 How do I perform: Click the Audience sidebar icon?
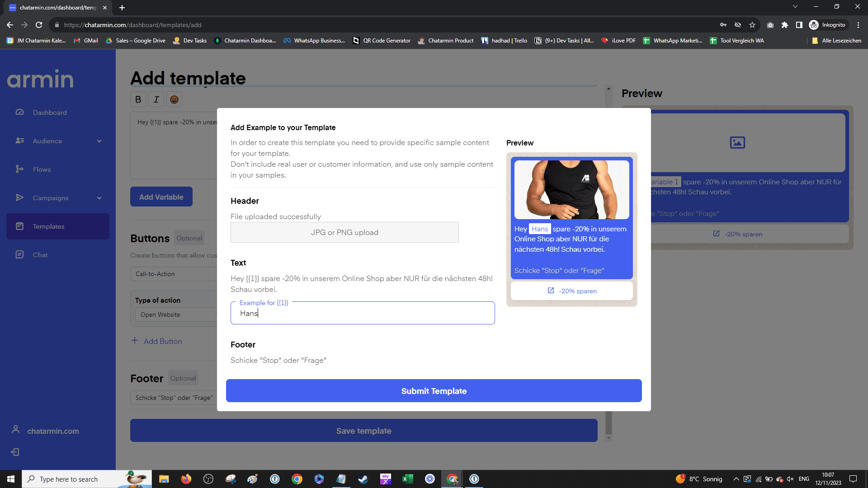(20, 141)
